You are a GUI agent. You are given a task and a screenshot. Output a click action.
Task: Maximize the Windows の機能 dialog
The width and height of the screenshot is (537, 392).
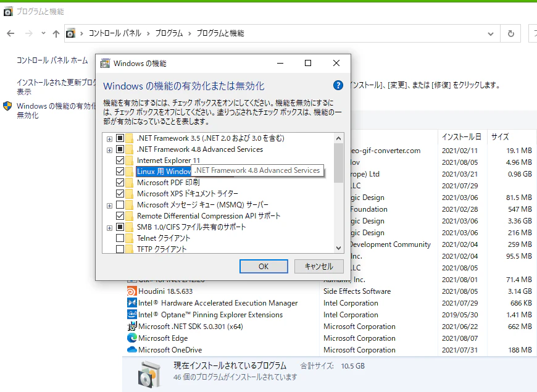(308, 63)
